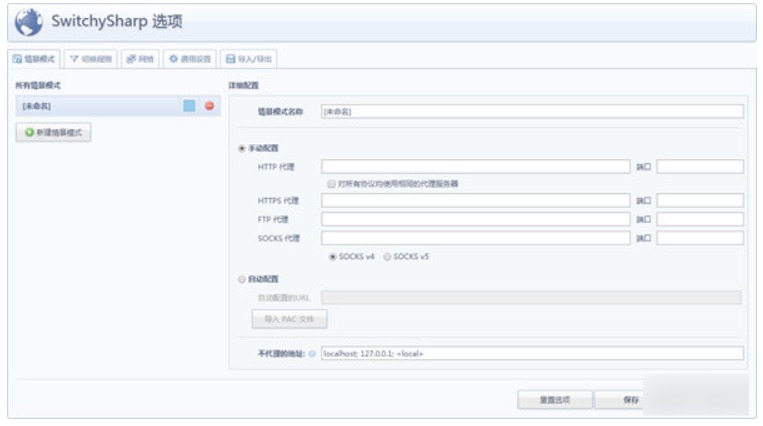Click the HTTP 代理 port field

tap(700, 167)
